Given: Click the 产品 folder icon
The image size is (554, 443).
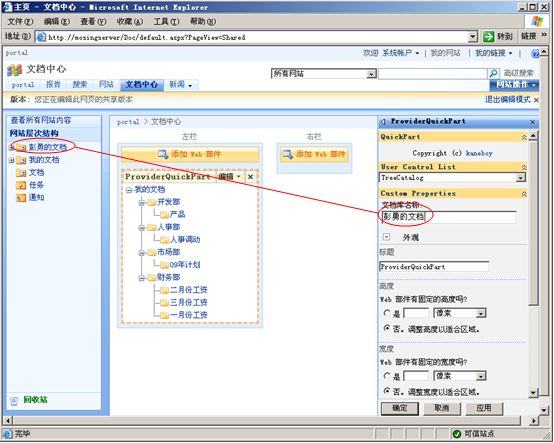Looking at the screenshot, I should (x=164, y=214).
